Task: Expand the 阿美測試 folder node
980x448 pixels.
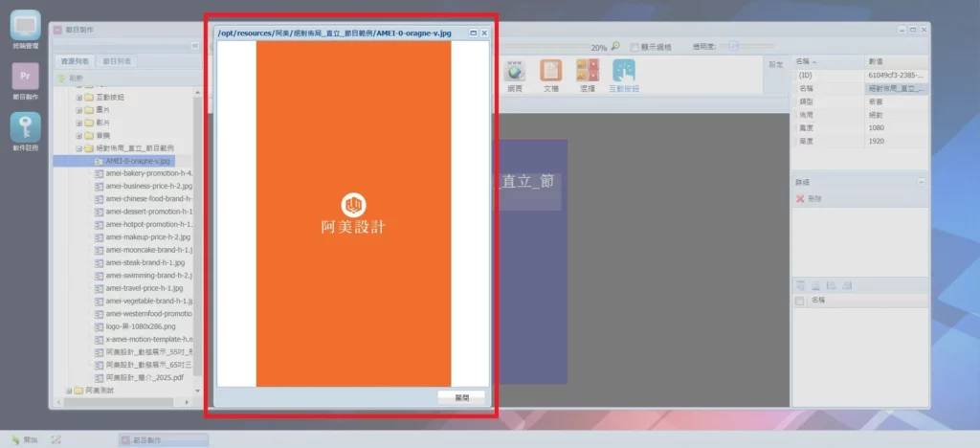Action: pos(68,391)
